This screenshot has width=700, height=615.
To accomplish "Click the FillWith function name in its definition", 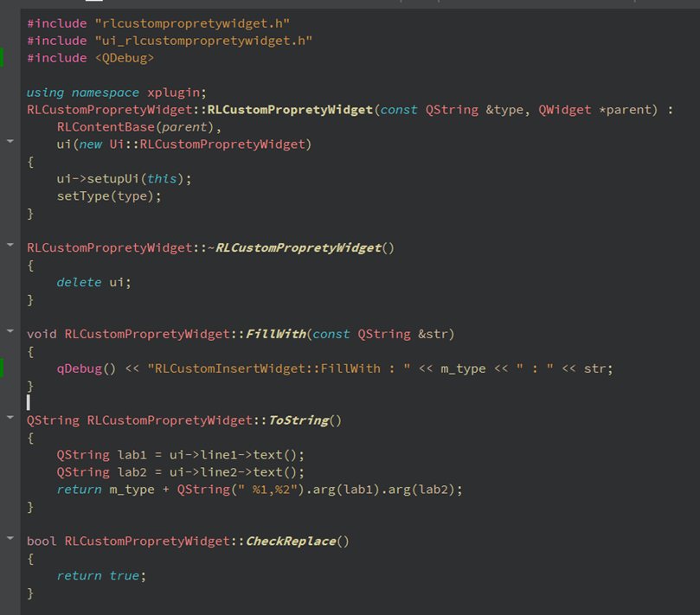I will tap(276, 334).
